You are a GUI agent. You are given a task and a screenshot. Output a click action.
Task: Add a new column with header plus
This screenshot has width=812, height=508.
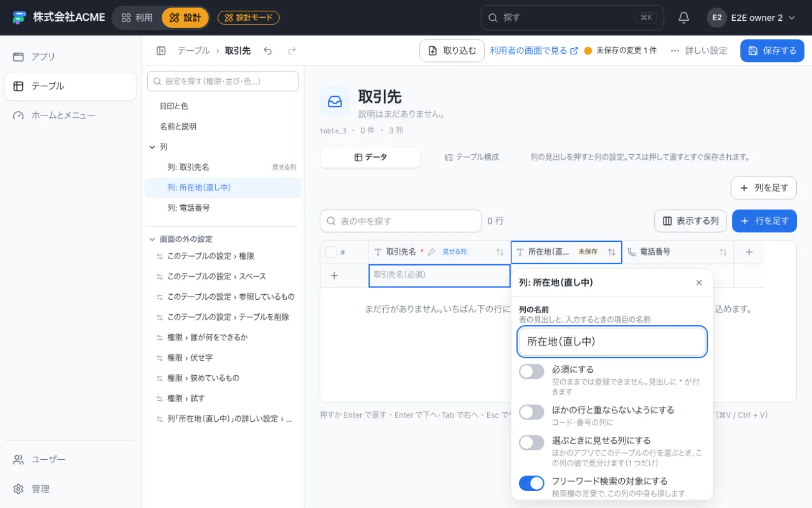click(749, 252)
